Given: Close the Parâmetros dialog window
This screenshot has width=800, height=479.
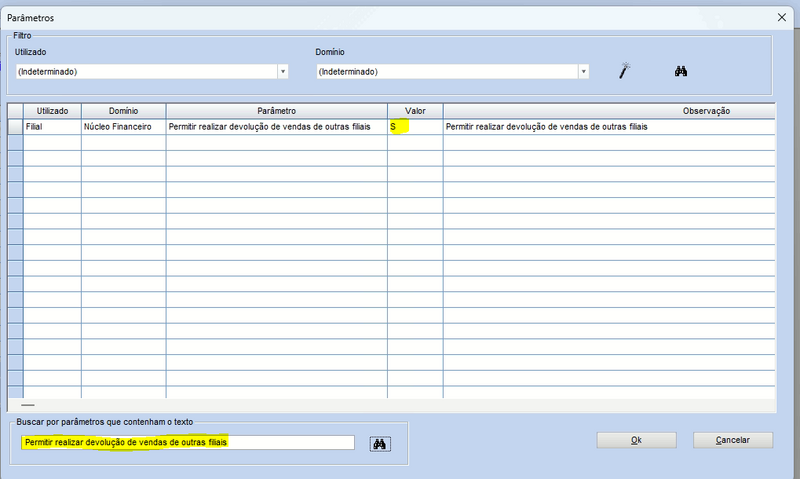Looking at the screenshot, I should (781, 18).
